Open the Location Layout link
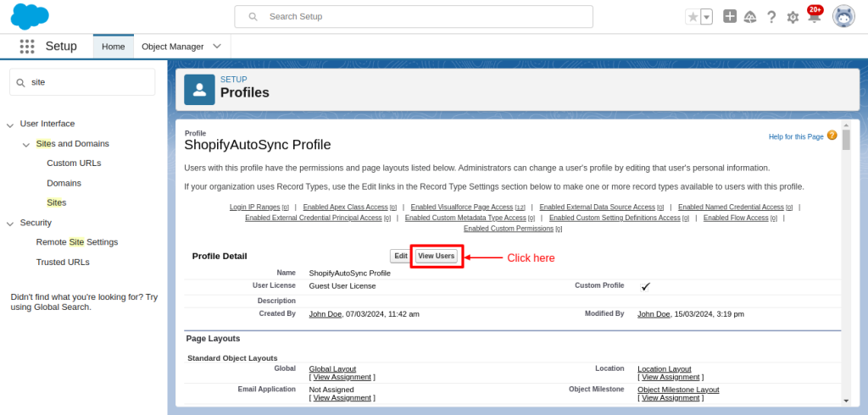The width and height of the screenshot is (868, 415). 665,369
